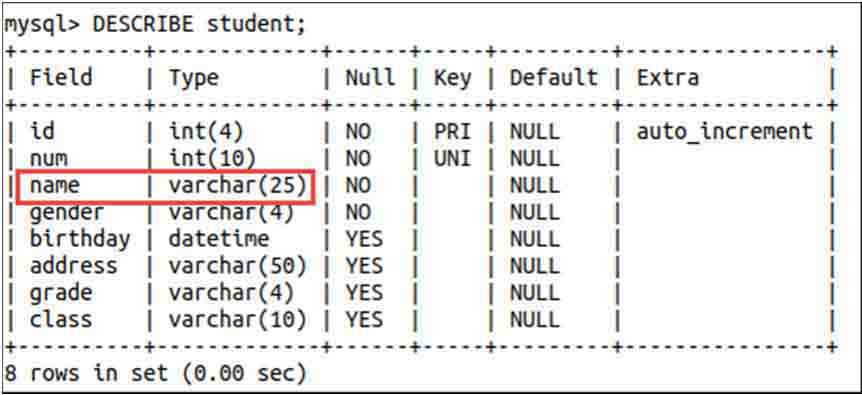The width and height of the screenshot is (862, 395).
Task: Click the class field name
Action: click(x=61, y=320)
